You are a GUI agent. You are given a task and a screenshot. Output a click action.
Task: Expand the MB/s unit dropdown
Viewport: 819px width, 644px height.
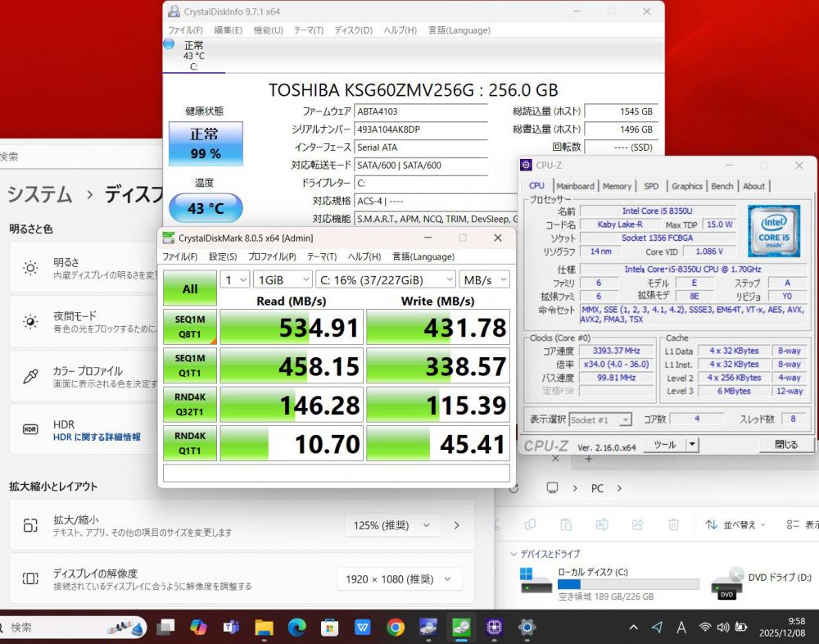tap(483, 280)
